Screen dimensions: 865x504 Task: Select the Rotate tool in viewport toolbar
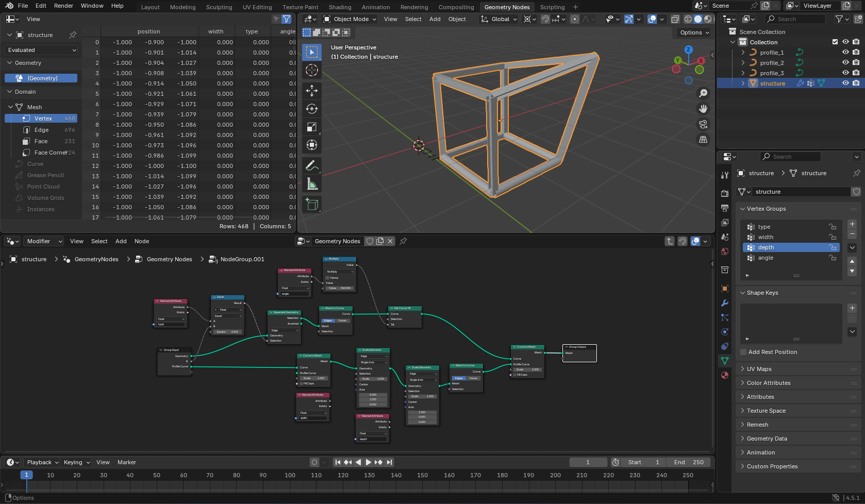click(x=312, y=109)
